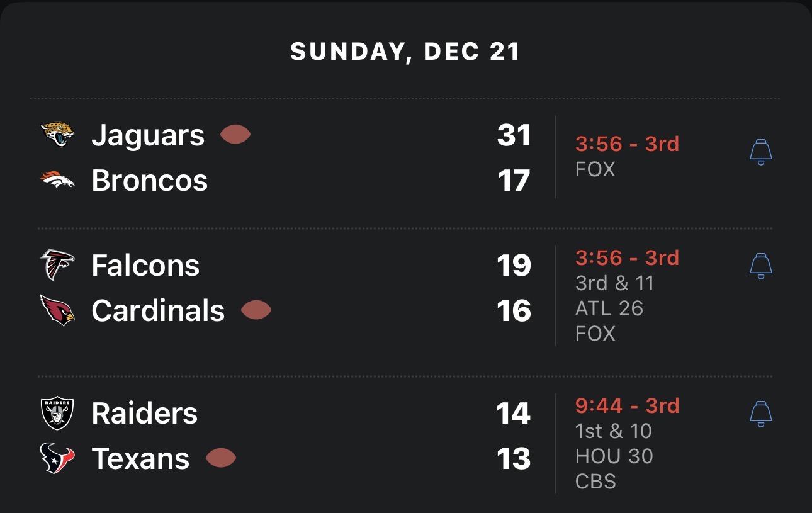Toggle alerts bell for Raiders-Texans game
The image size is (812, 513).
(x=761, y=414)
